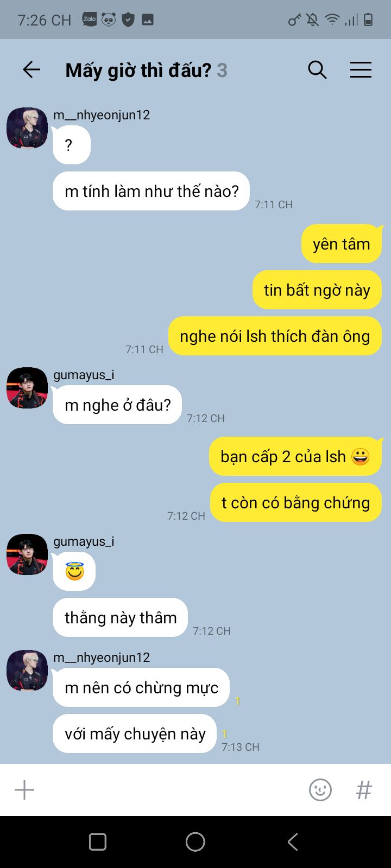Tap the "thằng này thâm" message bubble
Viewport: 391px width, 868px height.
(x=120, y=617)
